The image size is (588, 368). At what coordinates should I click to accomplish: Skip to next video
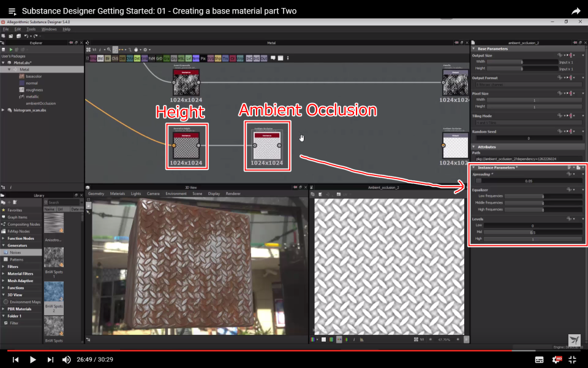(x=50, y=359)
